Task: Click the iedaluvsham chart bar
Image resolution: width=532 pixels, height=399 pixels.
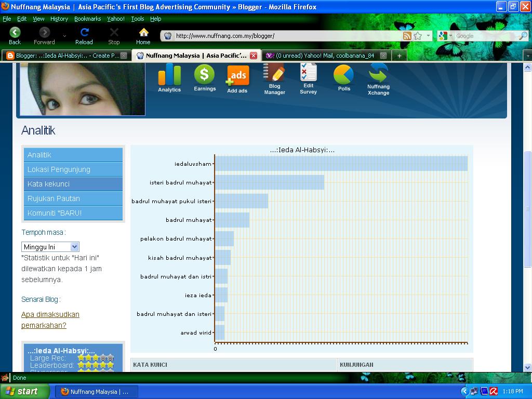Action: click(341, 164)
